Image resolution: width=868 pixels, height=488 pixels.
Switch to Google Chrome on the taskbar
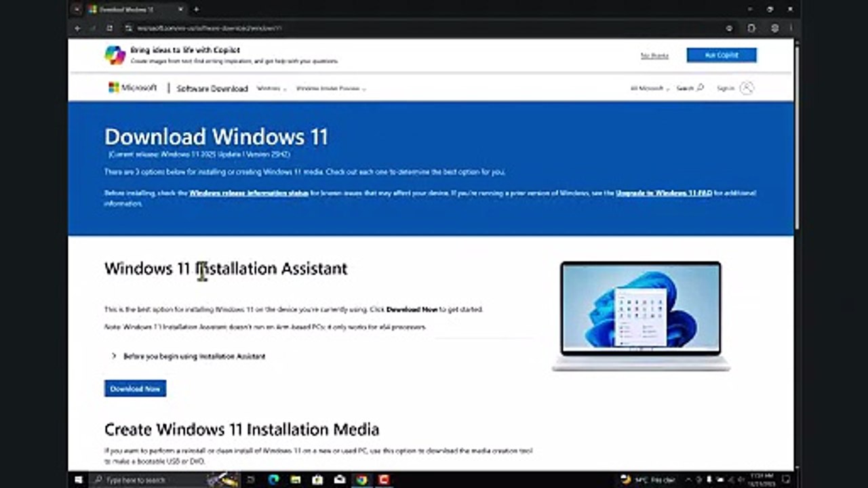click(x=362, y=480)
